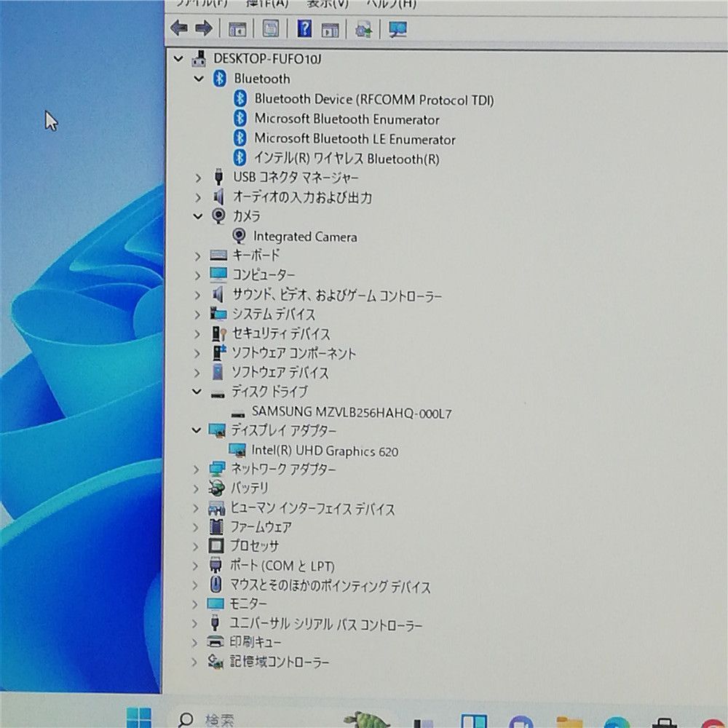This screenshot has width=728, height=728.
Task: Expand the システム デバイス chevron
Action: tap(197, 314)
